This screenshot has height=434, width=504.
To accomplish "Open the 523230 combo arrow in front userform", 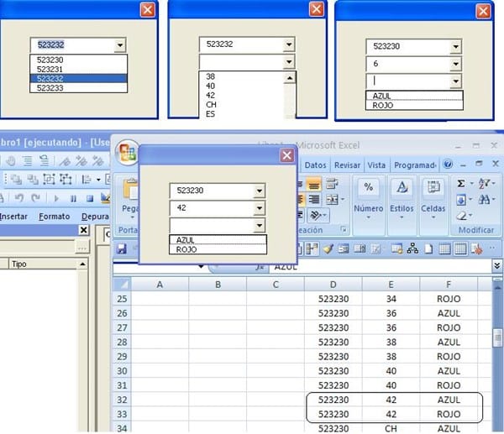I will [259, 191].
